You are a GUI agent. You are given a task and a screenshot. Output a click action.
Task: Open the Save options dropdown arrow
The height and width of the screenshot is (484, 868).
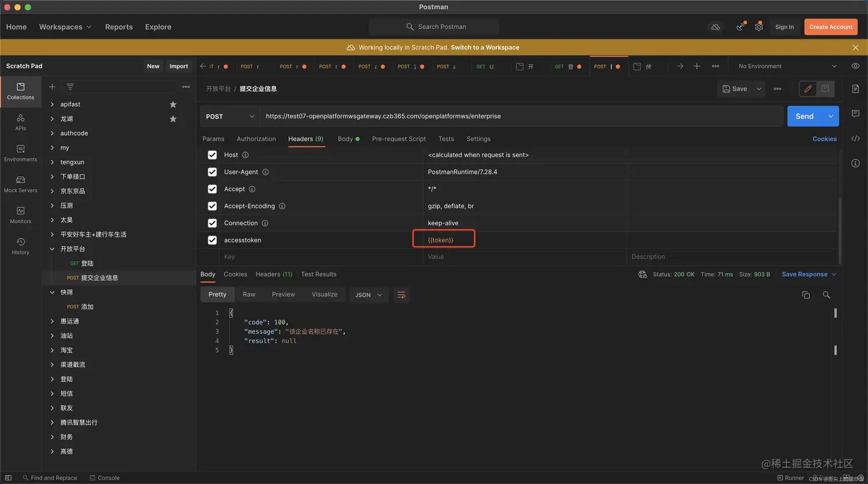click(759, 89)
